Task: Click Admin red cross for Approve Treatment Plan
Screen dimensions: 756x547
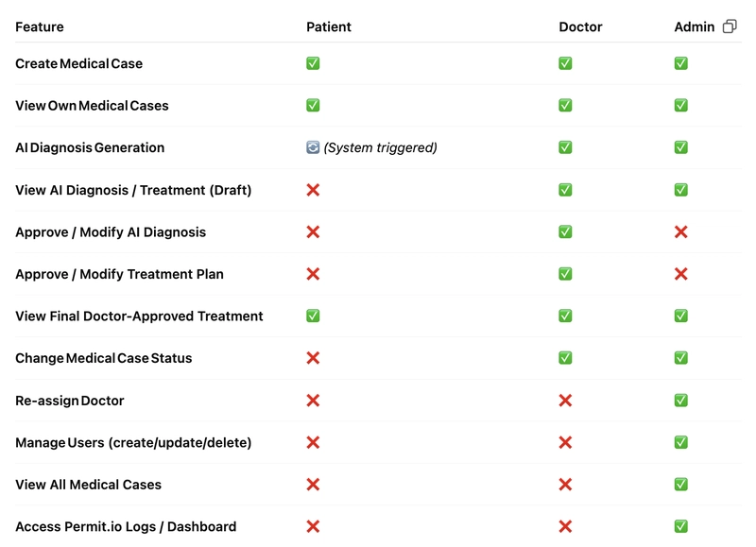Action: 680,274
